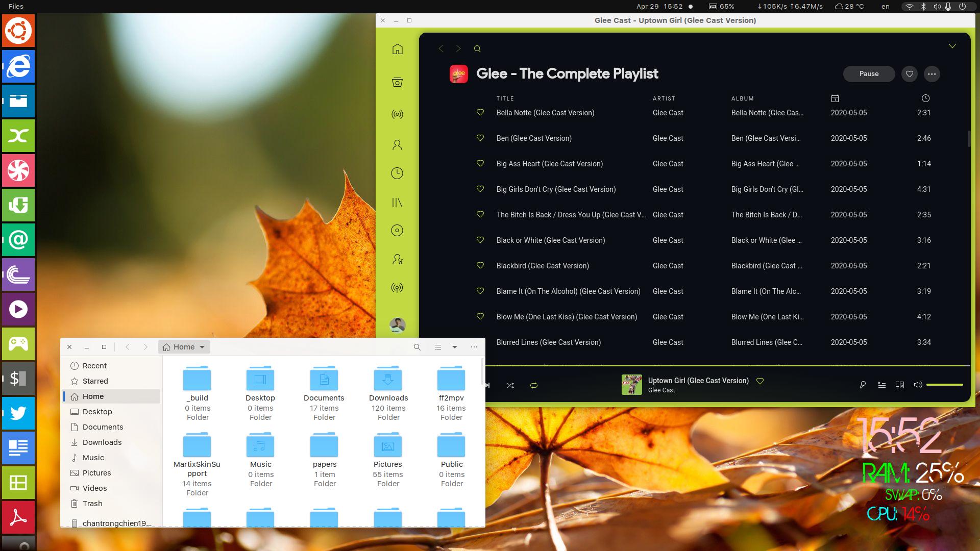980x551 pixels.
Task: Sort tracks by date added column icon
Action: (835, 98)
